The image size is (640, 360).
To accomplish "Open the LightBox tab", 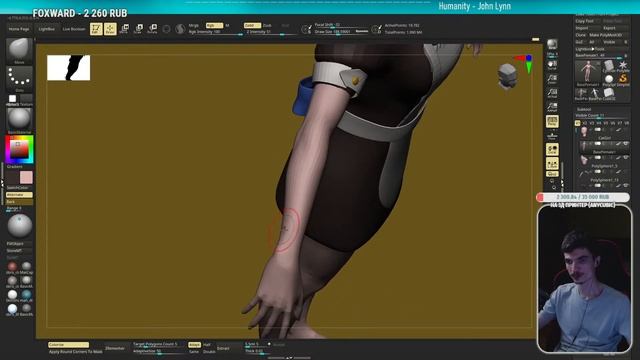I will coord(47,29).
